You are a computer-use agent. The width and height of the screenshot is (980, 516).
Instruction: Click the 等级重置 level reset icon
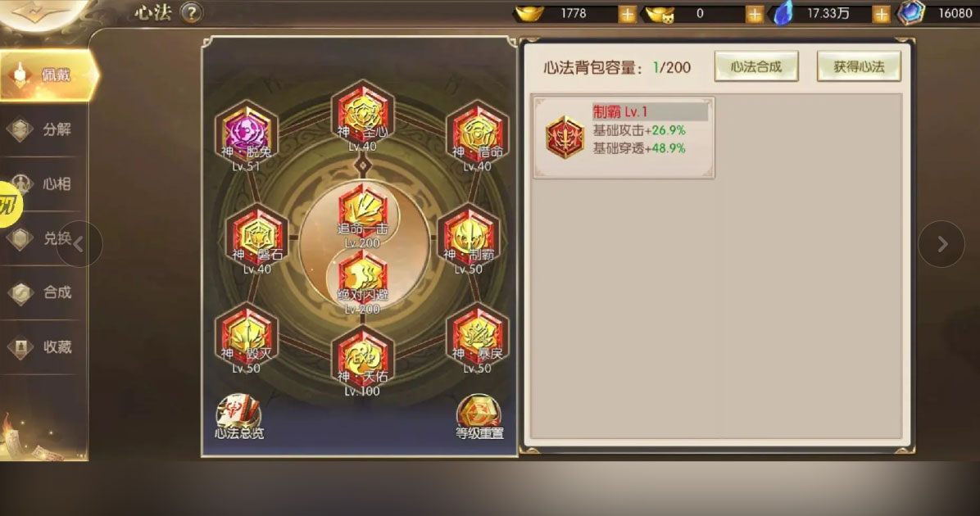point(479,417)
